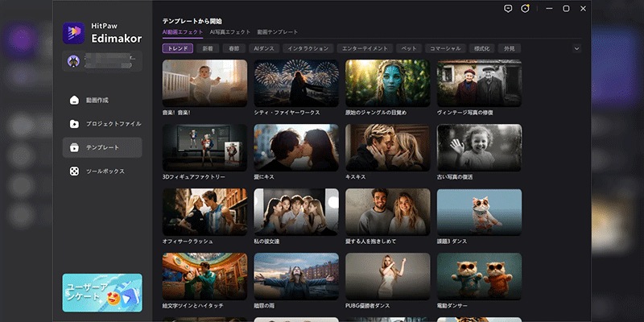Switch to AI写真エフェクト tab
Viewport: 644px width, 322px height.
coord(230,32)
